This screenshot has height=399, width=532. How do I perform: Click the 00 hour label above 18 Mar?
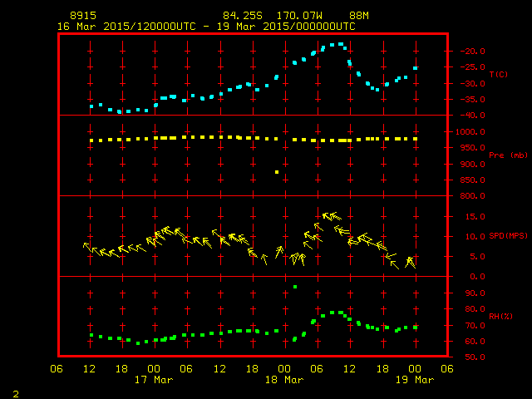point(284,369)
